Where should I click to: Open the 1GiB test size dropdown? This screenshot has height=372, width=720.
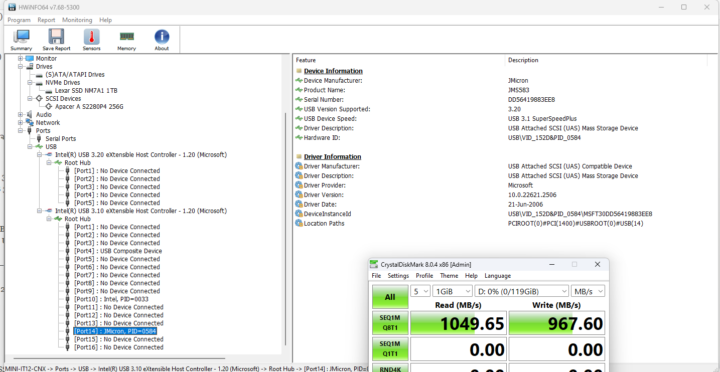click(453, 291)
